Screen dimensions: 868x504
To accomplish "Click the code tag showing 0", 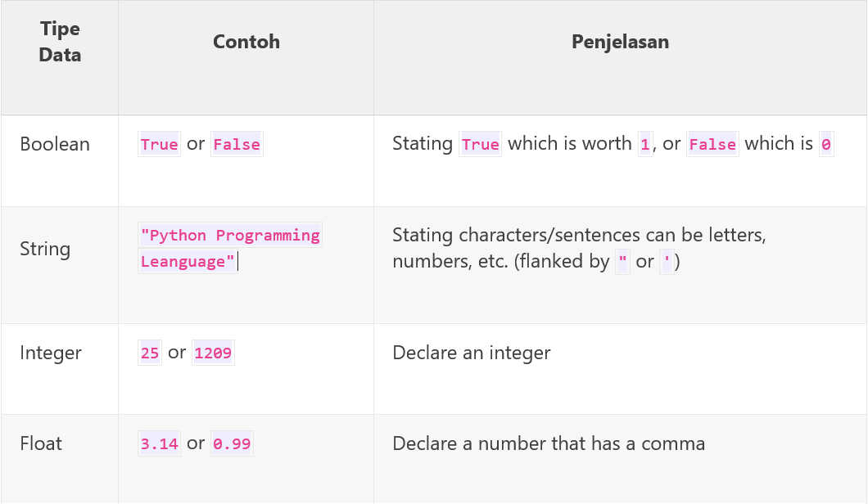I will [826, 144].
